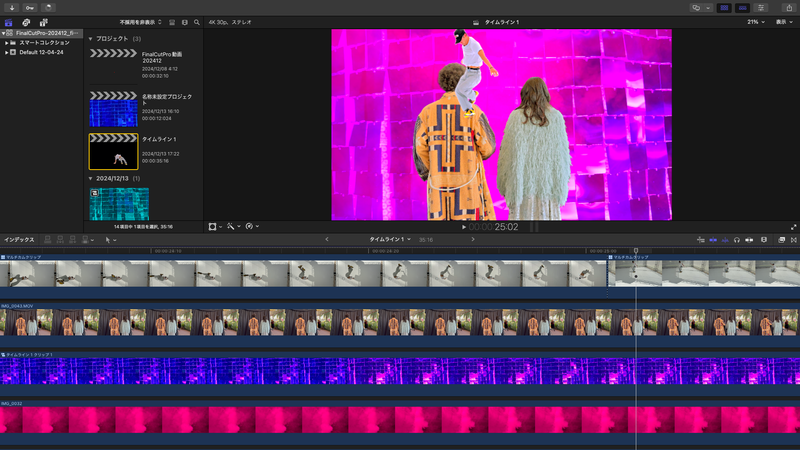The width and height of the screenshot is (800, 450).
Task: Expand the Default 12-04-24 event
Action: [x=7, y=53]
